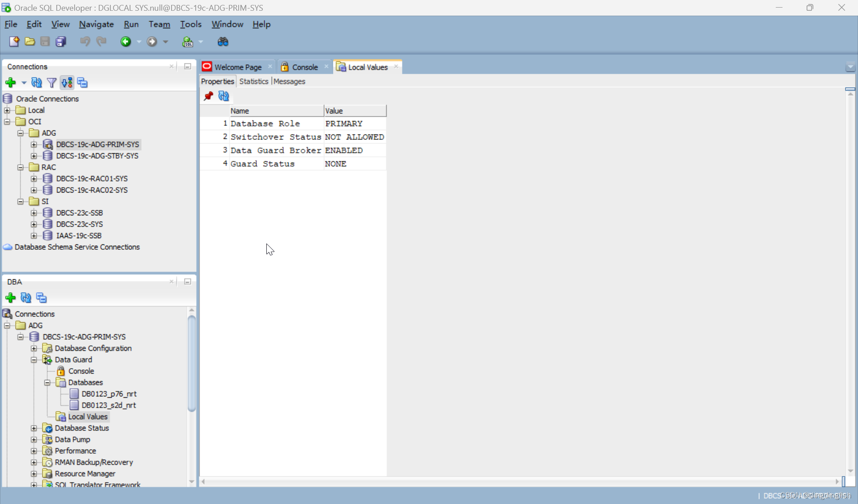This screenshot has height=504, width=858.
Task: Click the Undo toolbar icon
Action: tap(85, 42)
